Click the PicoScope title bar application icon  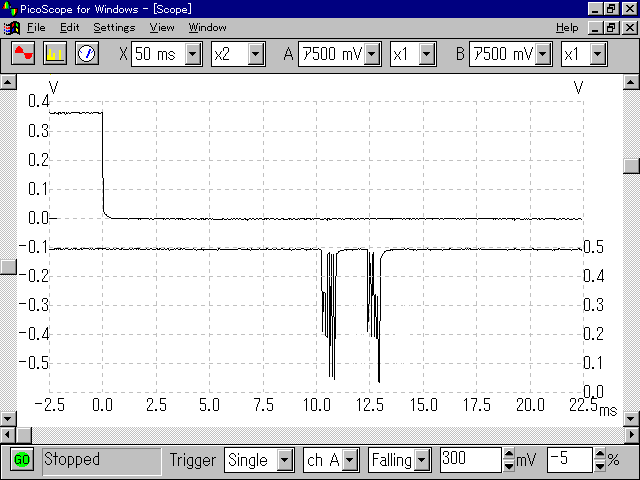(x=10, y=9)
